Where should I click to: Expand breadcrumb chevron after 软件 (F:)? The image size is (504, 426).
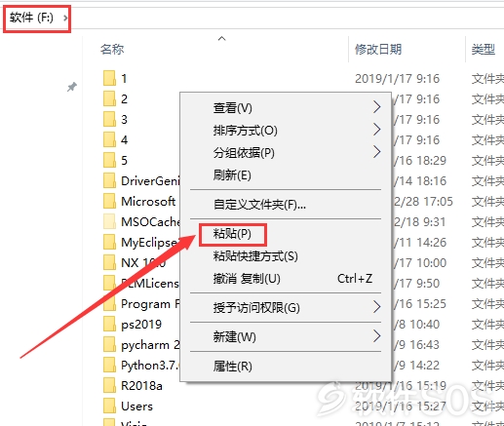click(65, 18)
